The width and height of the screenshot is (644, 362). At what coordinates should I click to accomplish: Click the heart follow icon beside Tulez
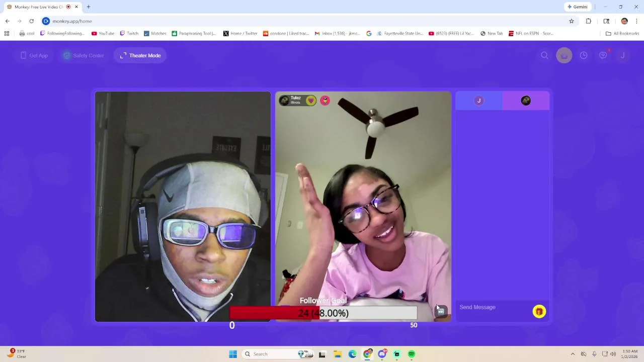(x=311, y=101)
